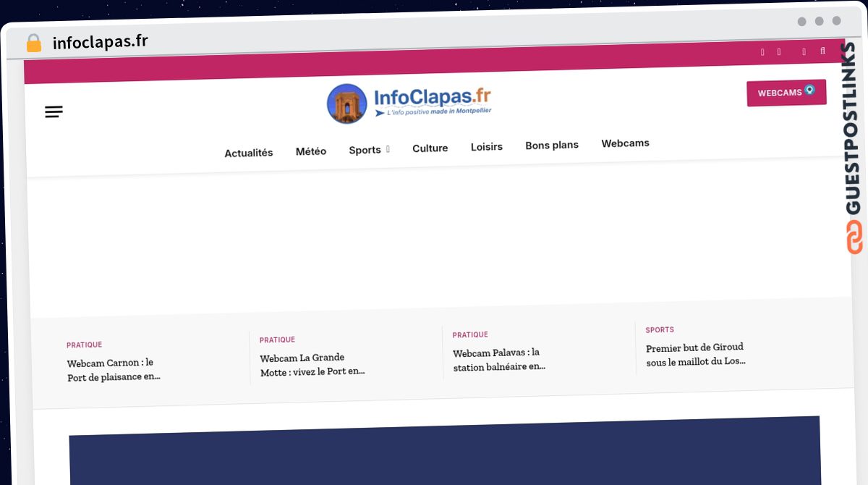Open the Premier but de Giroud article
The image size is (868, 485).
point(696,355)
